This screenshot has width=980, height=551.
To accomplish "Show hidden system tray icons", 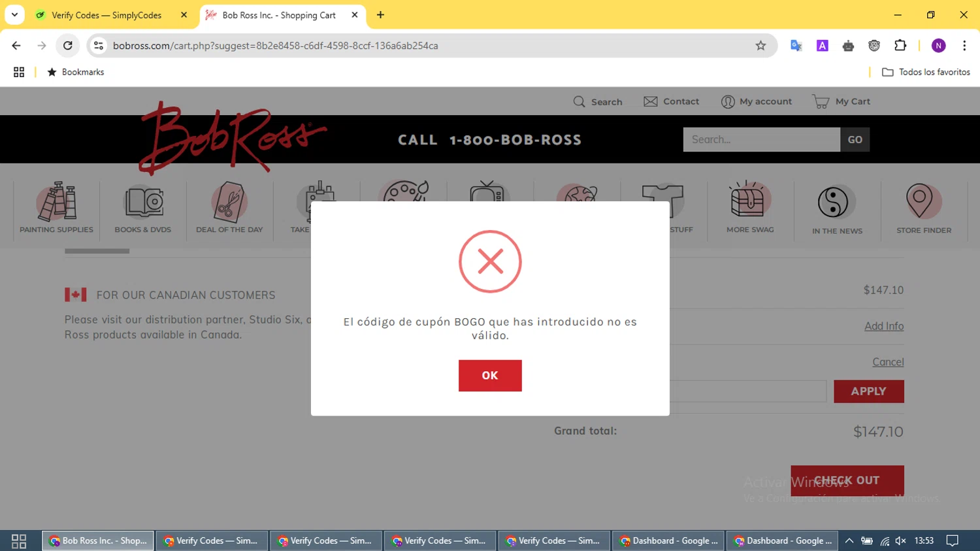I will pos(849,541).
